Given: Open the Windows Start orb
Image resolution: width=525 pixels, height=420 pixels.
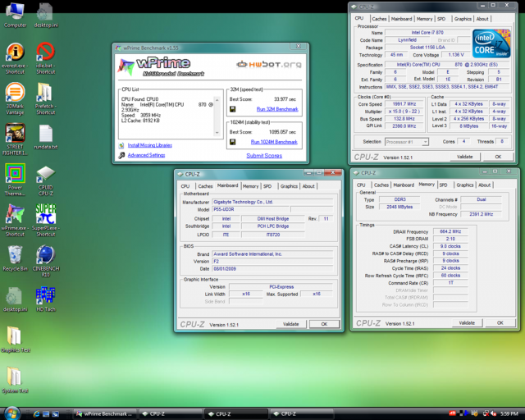Looking at the screenshot, I should pos(11,413).
